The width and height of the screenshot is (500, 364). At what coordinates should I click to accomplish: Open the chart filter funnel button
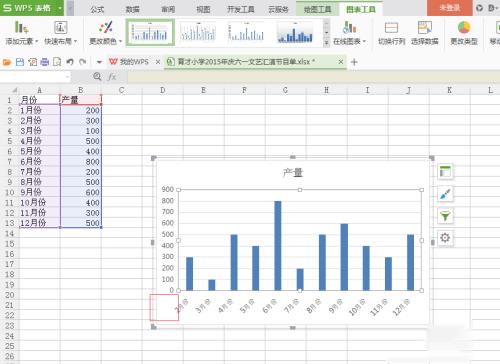point(445,216)
